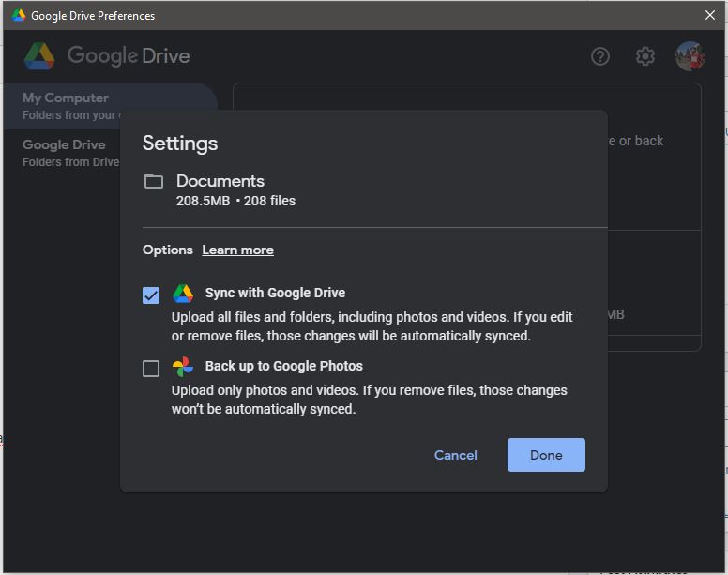This screenshot has height=575, width=728.
Task: Click the Google Drive logo in header
Action: [x=107, y=55]
